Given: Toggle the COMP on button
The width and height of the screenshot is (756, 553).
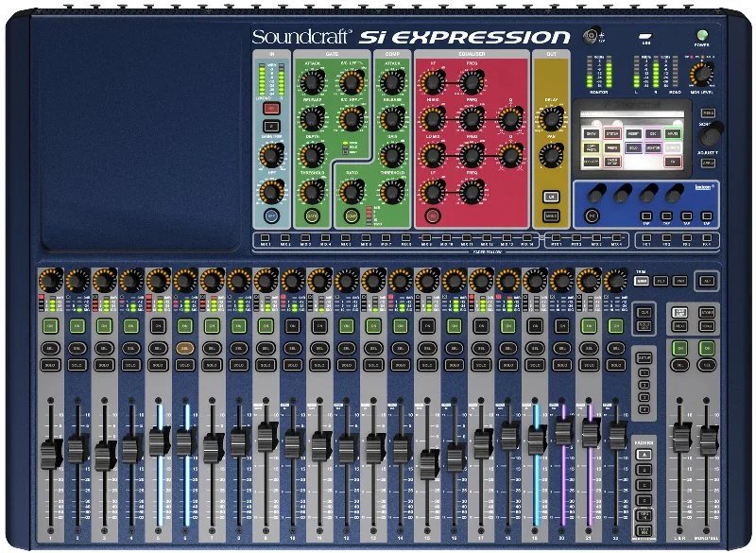Looking at the screenshot, I should click(352, 216).
